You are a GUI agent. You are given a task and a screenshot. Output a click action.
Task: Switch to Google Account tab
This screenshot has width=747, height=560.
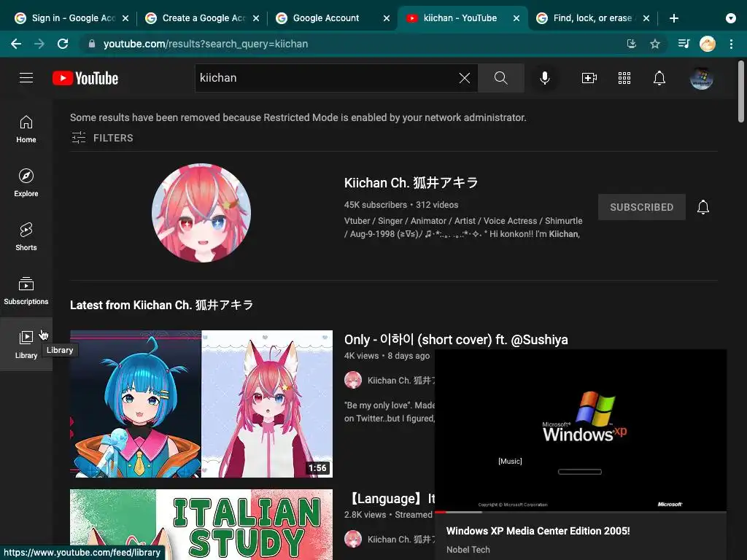(x=333, y=18)
